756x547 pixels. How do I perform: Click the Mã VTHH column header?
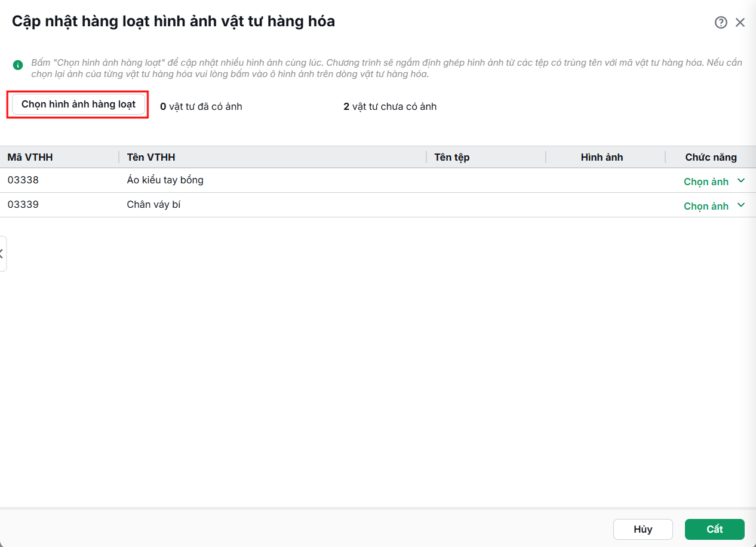[60, 157]
